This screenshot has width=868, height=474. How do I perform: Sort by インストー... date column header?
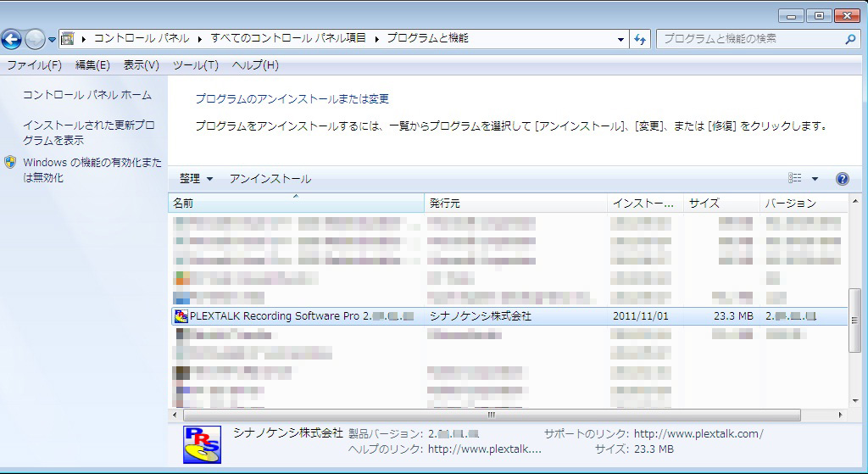tap(645, 204)
